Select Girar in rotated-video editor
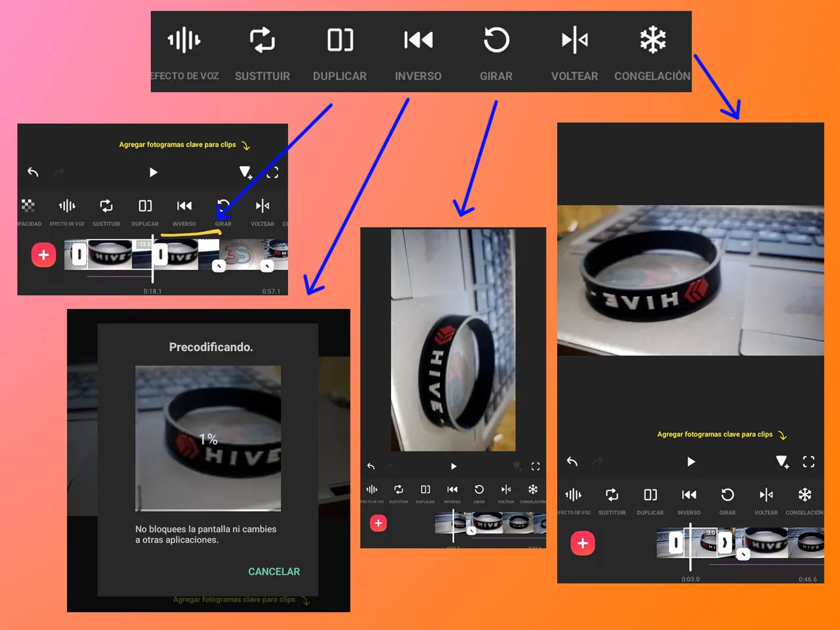Image resolution: width=840 pixels, height=630 pixels. [x=479, y=494]
